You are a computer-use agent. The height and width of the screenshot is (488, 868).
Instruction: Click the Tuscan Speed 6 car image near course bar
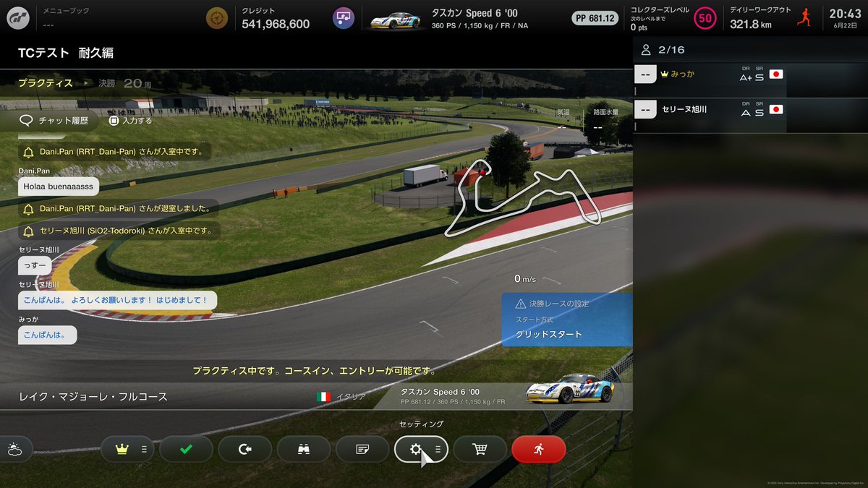(x=569, y=390)
